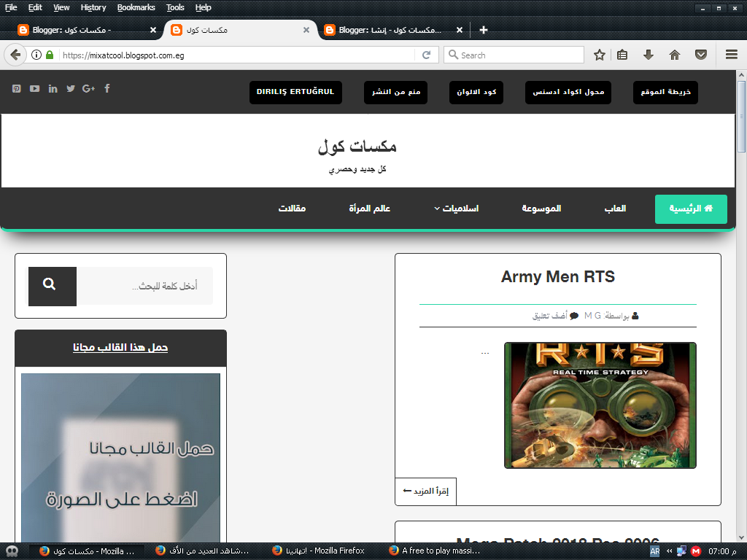Expand the اسلاميات dropdown menu
The width and height of the screenshot is (747, 560).
point(456,209)
